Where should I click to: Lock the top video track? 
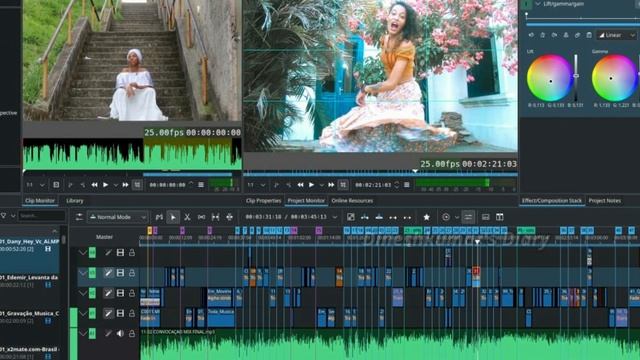[x=132, y=253]
